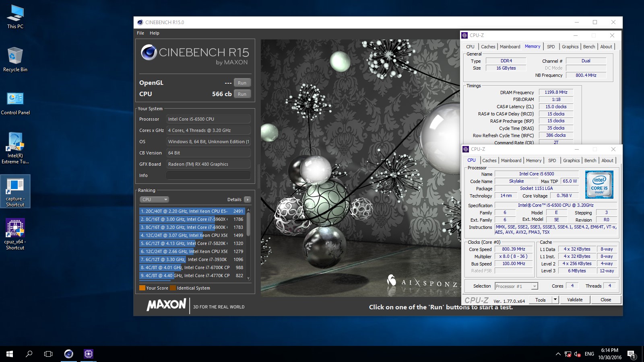Open the Help menu in Cinebench
Image resolution: width=644 pixels, height=362 pixels.
(155, 33)
